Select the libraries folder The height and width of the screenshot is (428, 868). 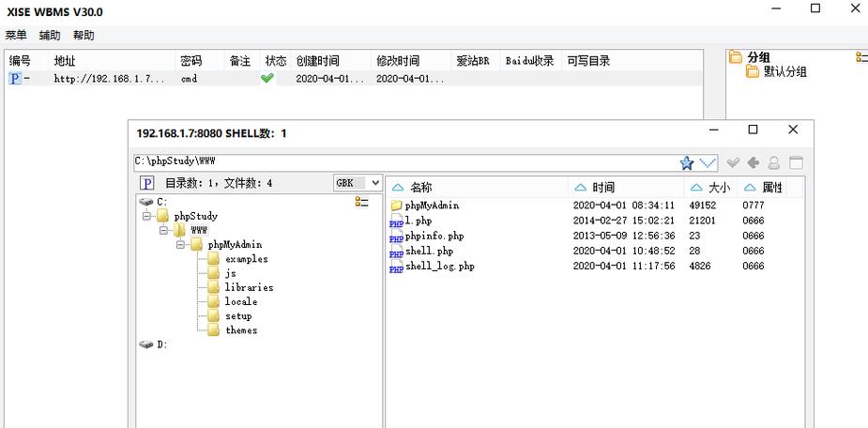[x=249, y=287]
